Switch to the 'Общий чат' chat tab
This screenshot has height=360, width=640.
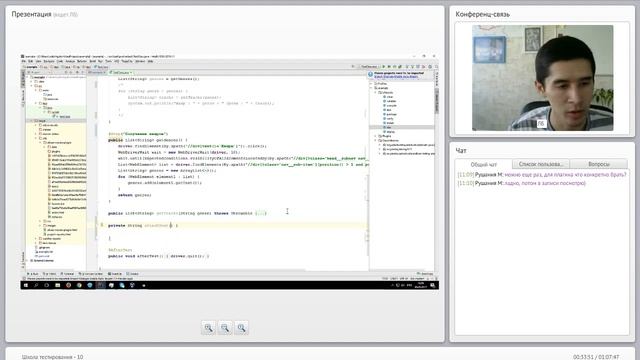pyautogui.click(x=484, y=164)
